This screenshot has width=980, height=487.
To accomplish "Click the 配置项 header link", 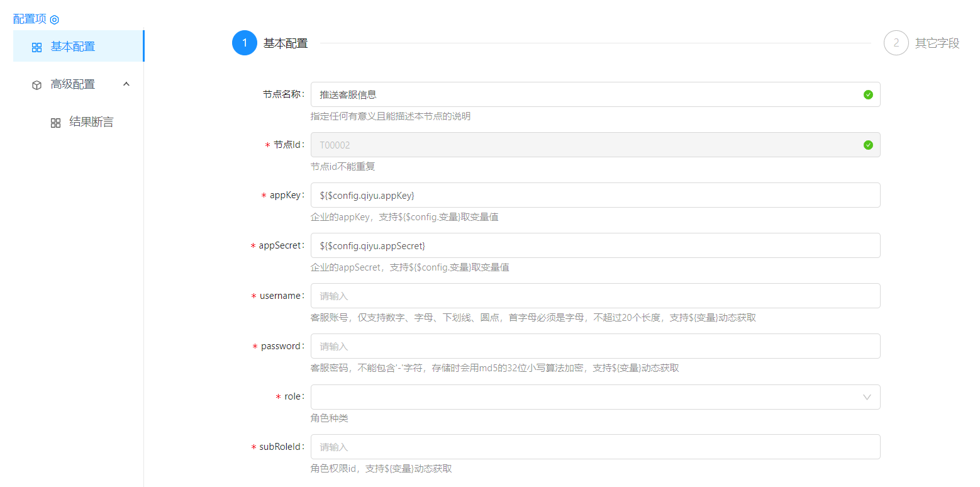I will click(x=30, y=19).
